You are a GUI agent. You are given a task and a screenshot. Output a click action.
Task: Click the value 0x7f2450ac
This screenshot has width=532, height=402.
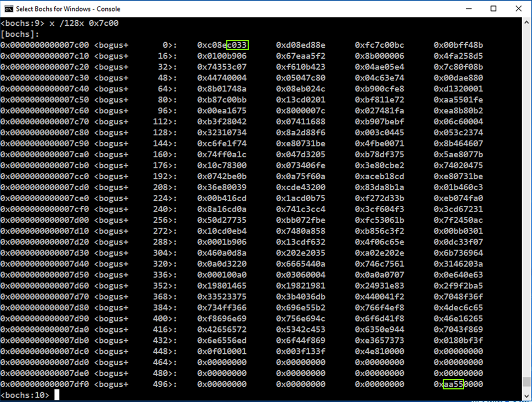(x=458, y=220)
